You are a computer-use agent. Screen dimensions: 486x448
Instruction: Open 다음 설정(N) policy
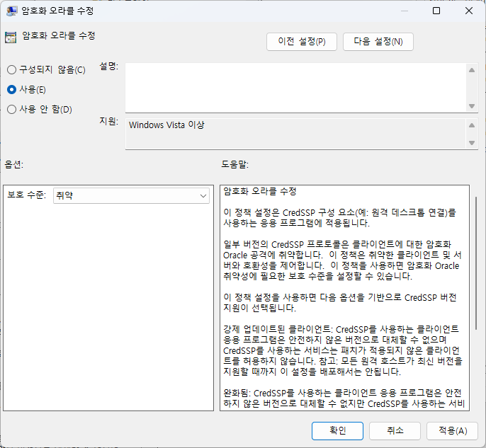[378, 42]
